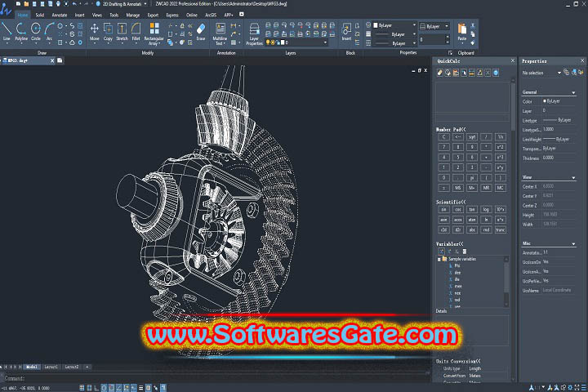This screenshot has height=392, width=588.
Task: Open the Manage ribbon tab
Action: click(133, 15)
